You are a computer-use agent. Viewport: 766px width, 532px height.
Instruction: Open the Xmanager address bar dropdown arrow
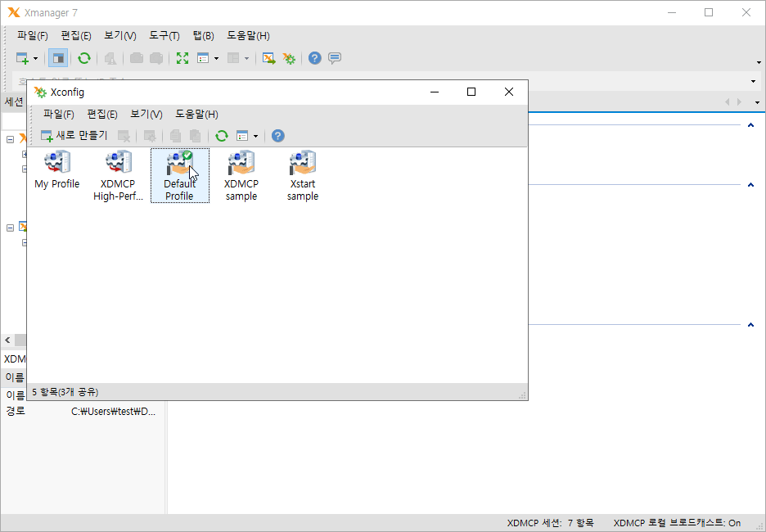point(753,82)
